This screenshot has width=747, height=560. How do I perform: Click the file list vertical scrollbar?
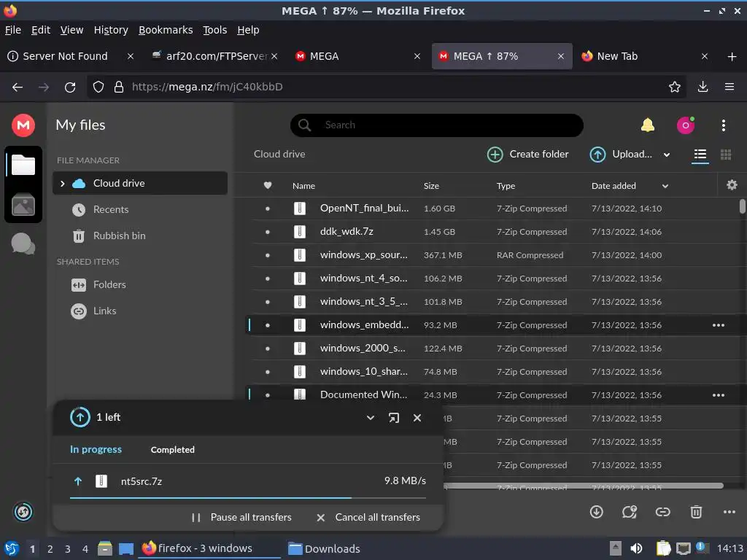coord(742,206)
